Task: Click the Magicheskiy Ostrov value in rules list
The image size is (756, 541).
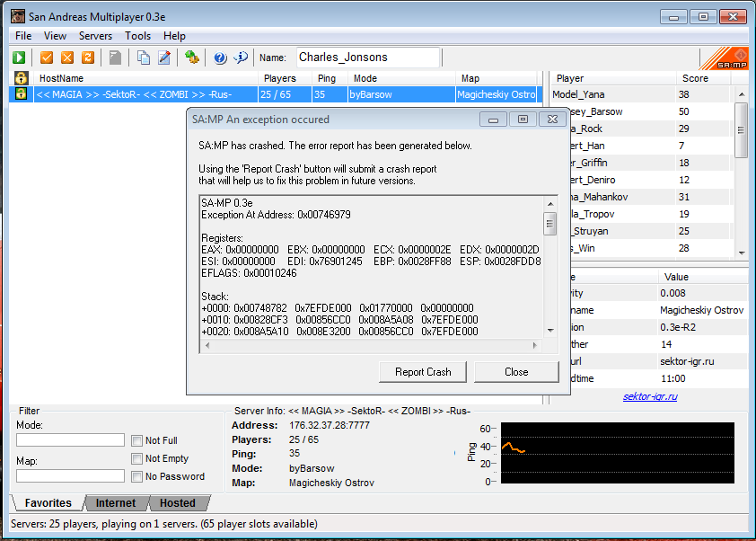Action: (x=701, y=310)
